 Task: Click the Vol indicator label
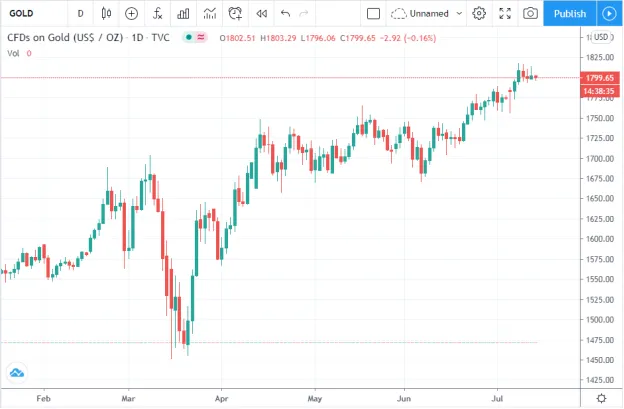pos(13,53)
